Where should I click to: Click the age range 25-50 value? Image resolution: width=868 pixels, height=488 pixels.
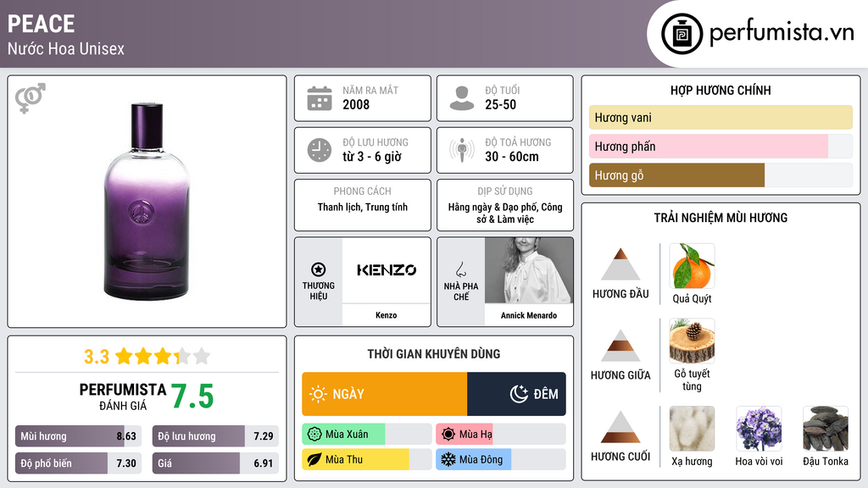pos(500,104)
